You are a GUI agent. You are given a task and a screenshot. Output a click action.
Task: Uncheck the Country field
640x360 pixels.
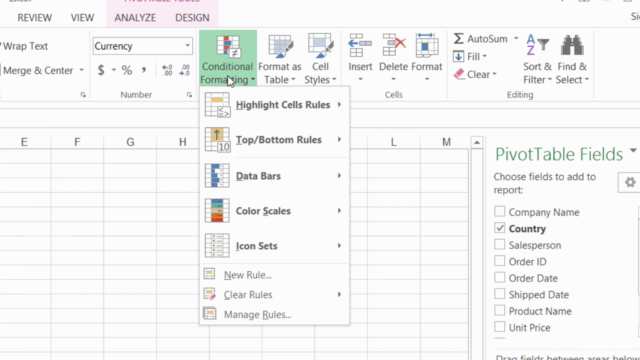point(500,228)
